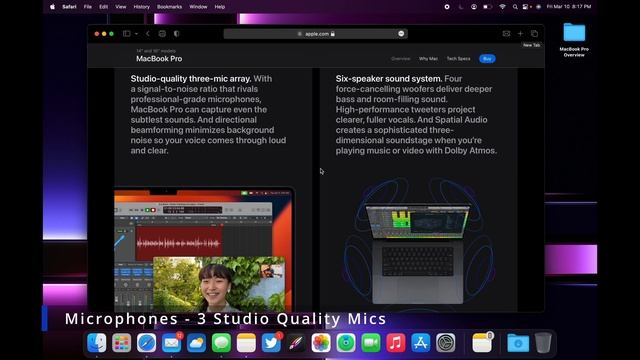The width and height of the screenshot is (640, 360).
Task: Click the mail share icon in Safari toolbar
Action: click(x=506, y=34)
